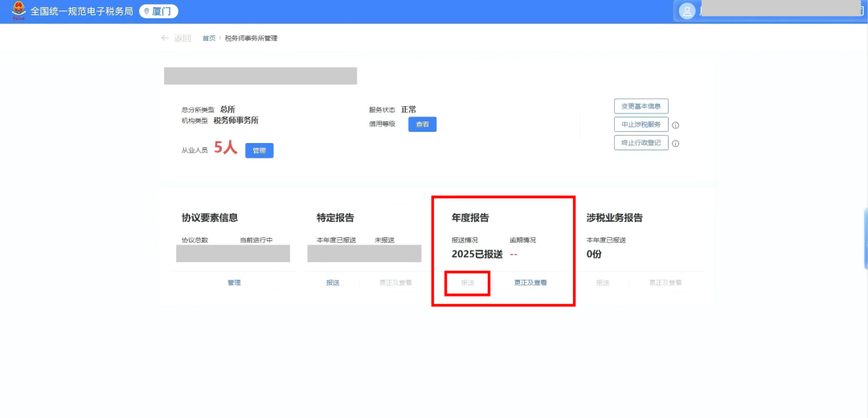Click the 2025已报送 status text
Screen dimensions: 868x418
pyautogui.click(x=477, y=254)
